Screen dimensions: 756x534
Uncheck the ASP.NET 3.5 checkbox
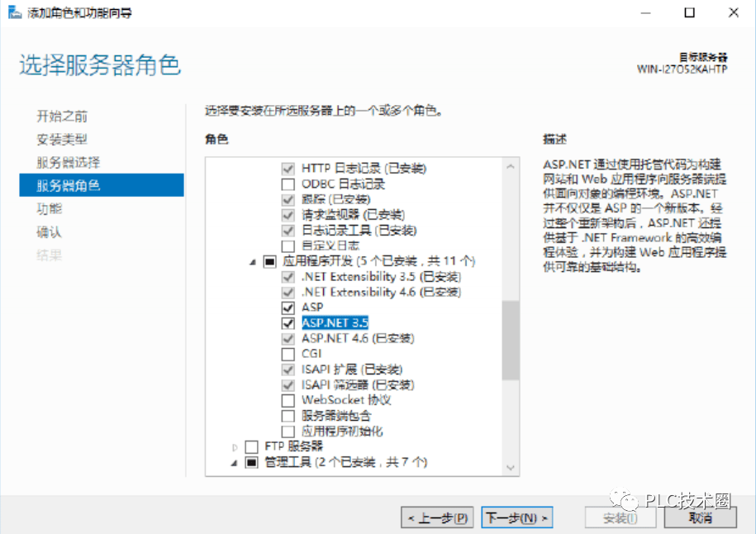click(x=288, y=323)
